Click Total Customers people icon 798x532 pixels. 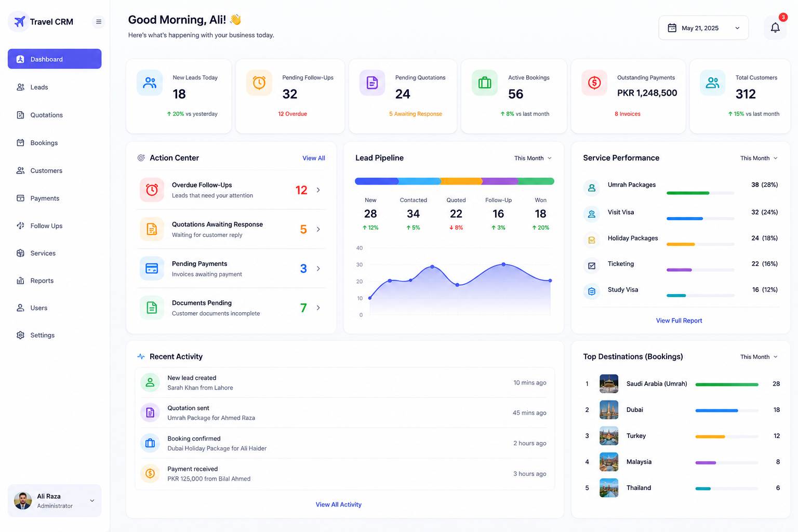coord(713,83)
